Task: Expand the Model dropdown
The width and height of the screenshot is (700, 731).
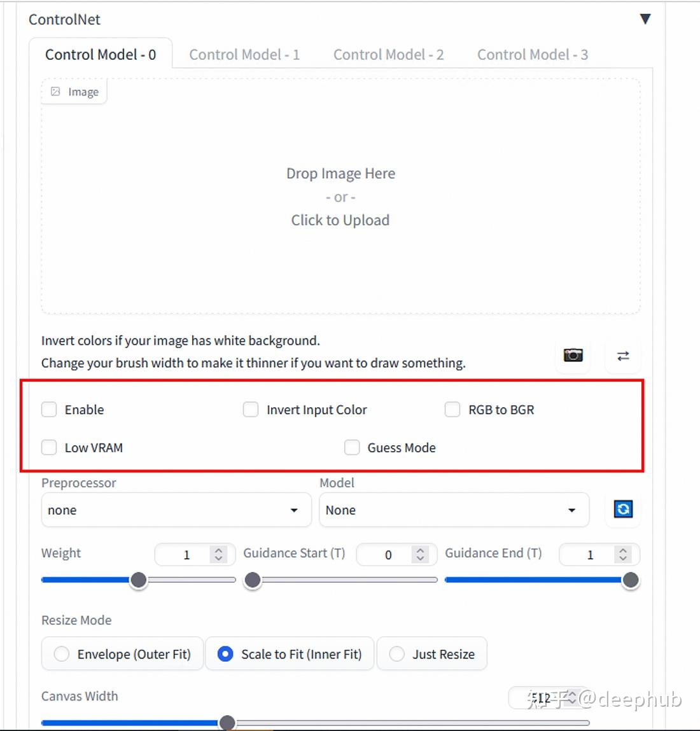Action: 454,510
